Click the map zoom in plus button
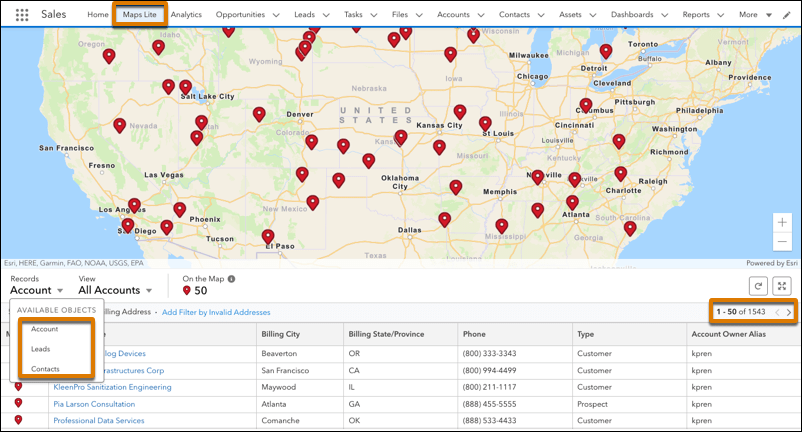The width and height of the screenshot is (802, 432). coord(782,222)
